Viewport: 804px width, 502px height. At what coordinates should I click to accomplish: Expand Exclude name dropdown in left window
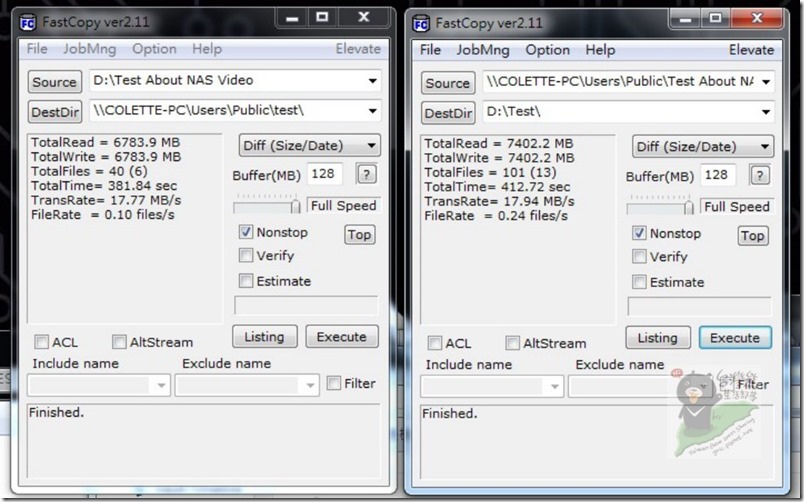pyautogui.click(x=310, y=385)
